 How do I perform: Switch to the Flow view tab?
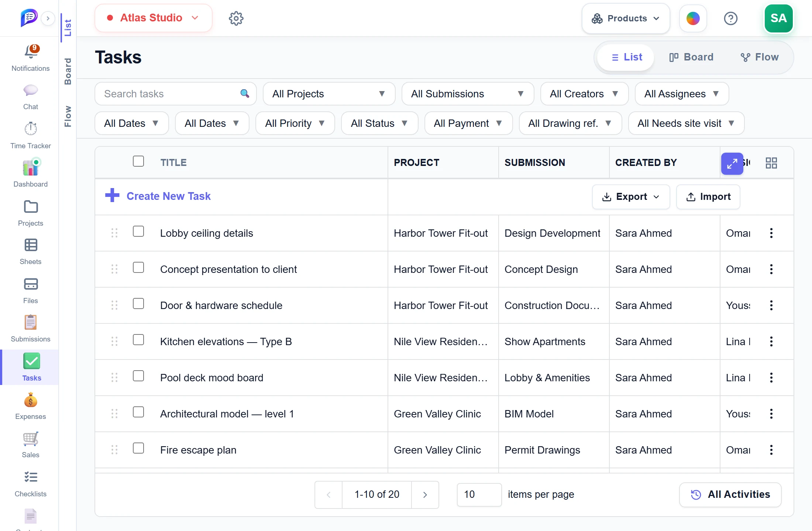[x=760, y=57]
